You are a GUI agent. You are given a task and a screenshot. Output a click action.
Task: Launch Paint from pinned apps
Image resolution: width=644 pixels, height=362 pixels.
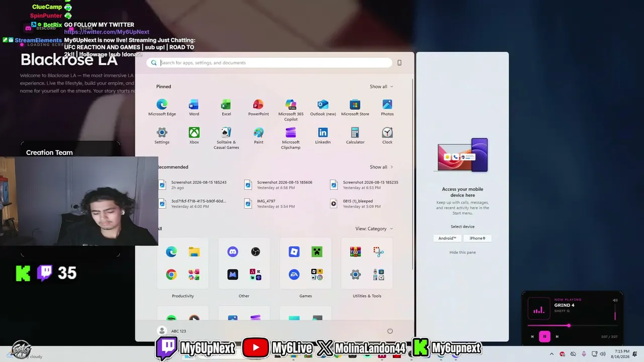click(258, 135)
